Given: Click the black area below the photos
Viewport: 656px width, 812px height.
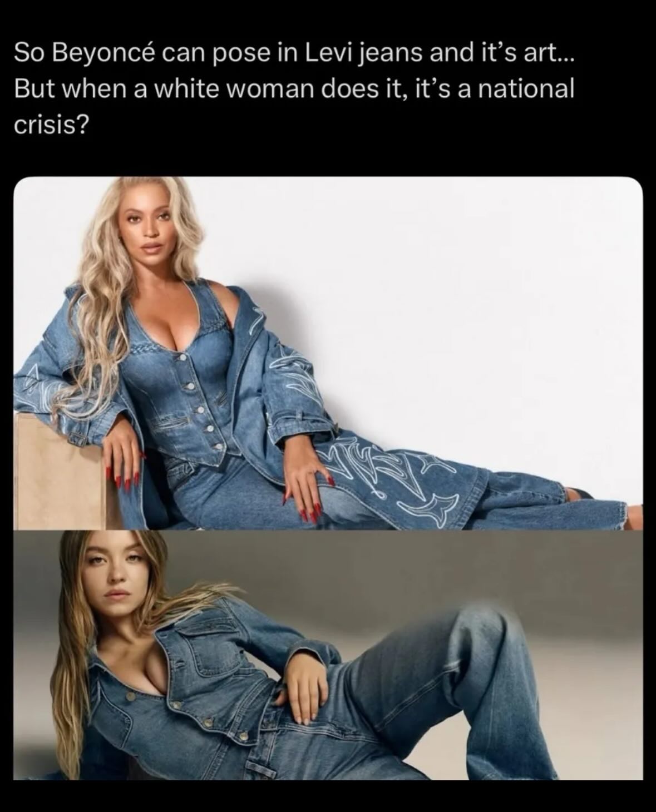Looking at the screenshot, I should click(328, 796).
